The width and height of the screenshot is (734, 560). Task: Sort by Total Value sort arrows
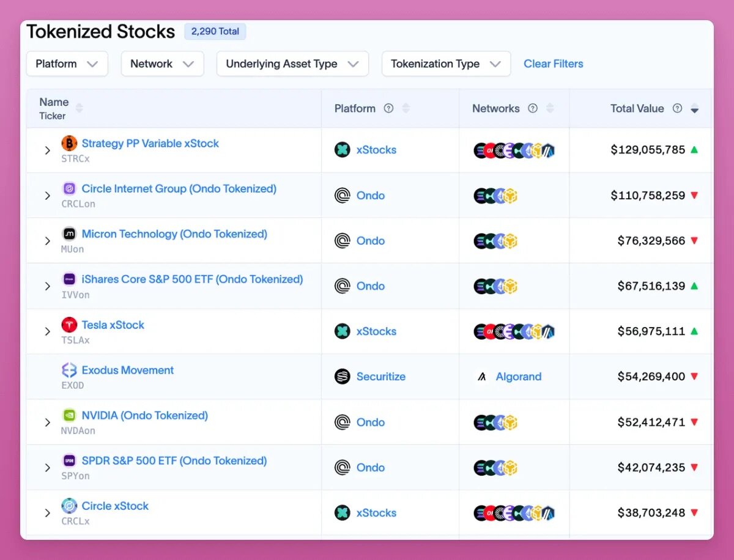point(694,108)
